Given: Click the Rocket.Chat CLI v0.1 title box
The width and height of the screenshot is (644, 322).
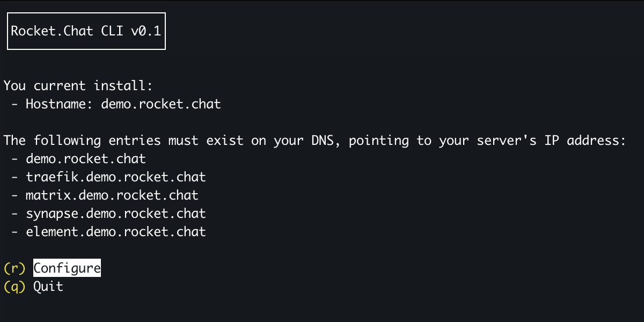Looking at the screenshot, I should tap(86, 31).
